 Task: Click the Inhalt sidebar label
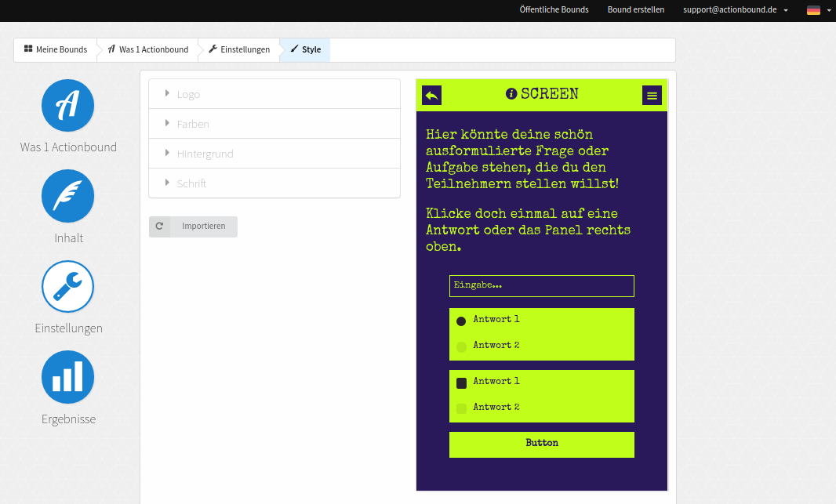(69, 238)
